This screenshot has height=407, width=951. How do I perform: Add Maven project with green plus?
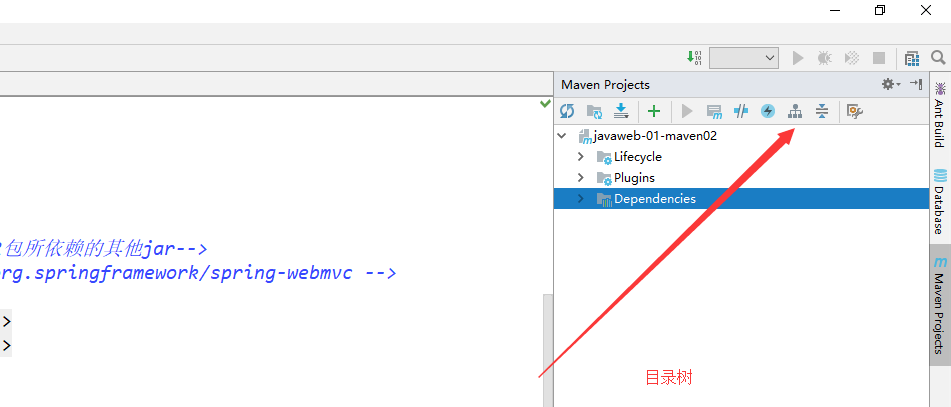tap(654, 111)
